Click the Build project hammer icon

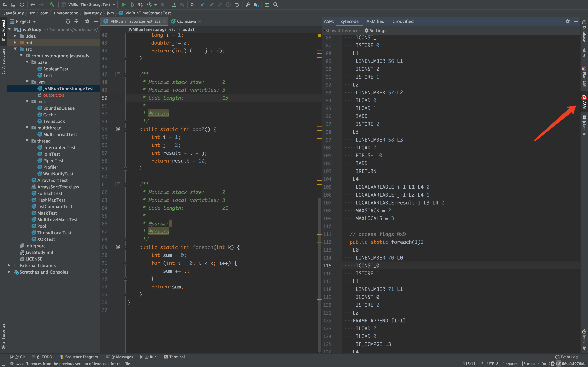(x=52, y=5)
